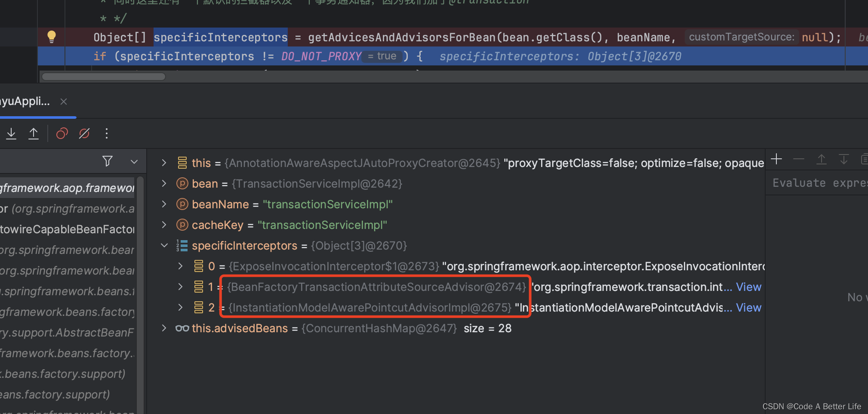Open the View Breakpoints icon

(x=62, y=133)
